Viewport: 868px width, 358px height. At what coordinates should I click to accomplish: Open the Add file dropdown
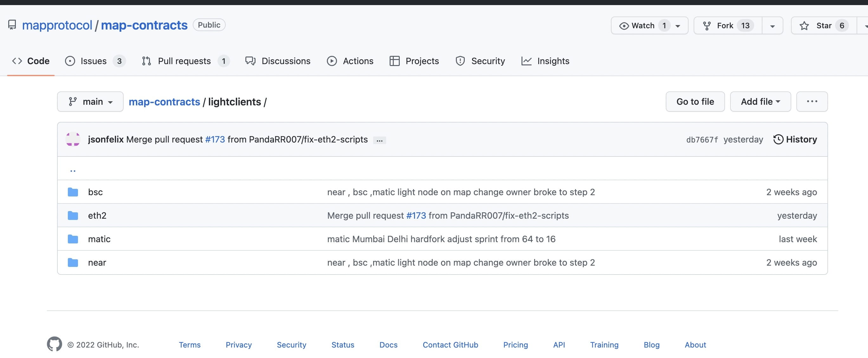(760, 101)
